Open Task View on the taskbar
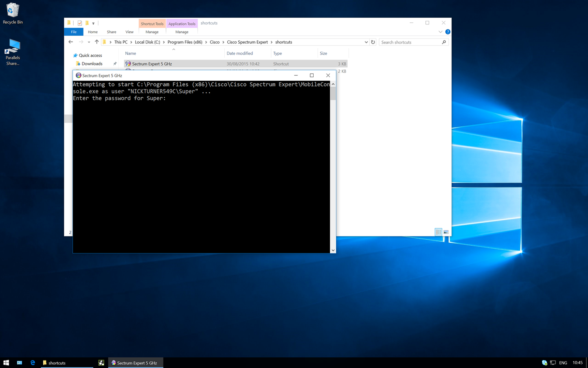 [19, 363]
